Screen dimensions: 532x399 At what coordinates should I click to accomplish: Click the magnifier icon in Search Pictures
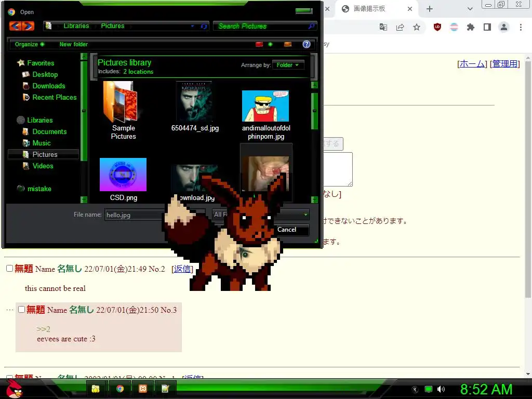pyautogui.click(x=311, y=26)
